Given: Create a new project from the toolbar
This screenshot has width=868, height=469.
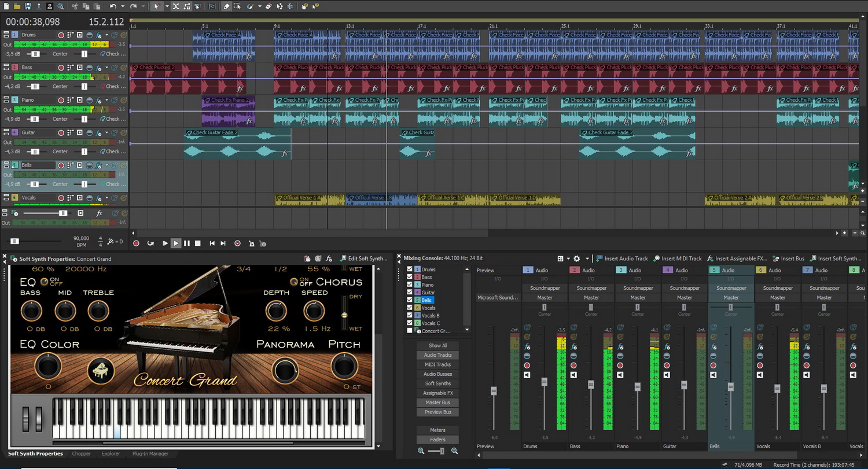Looking at the screenshot, I should point(6,6).
